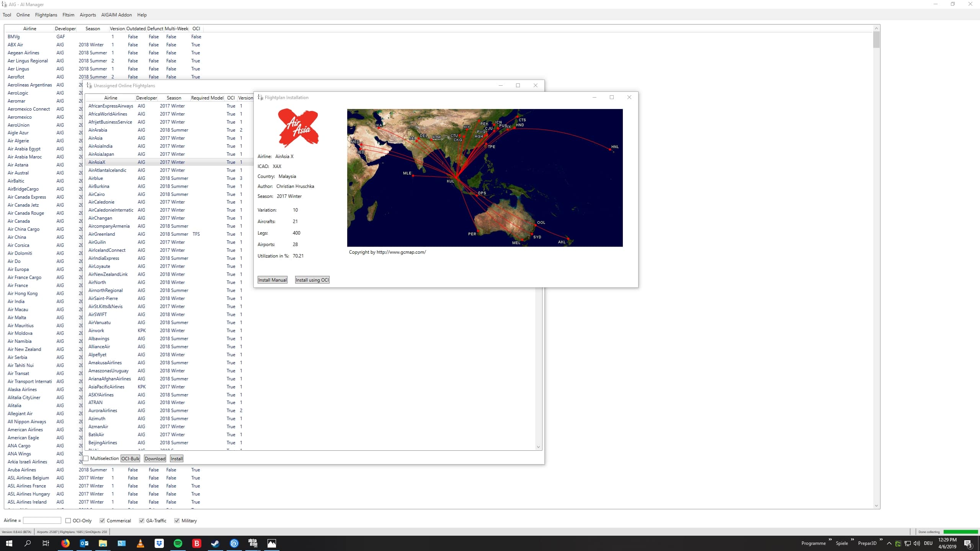Open Spotify from the taskbar

[178, 543]
